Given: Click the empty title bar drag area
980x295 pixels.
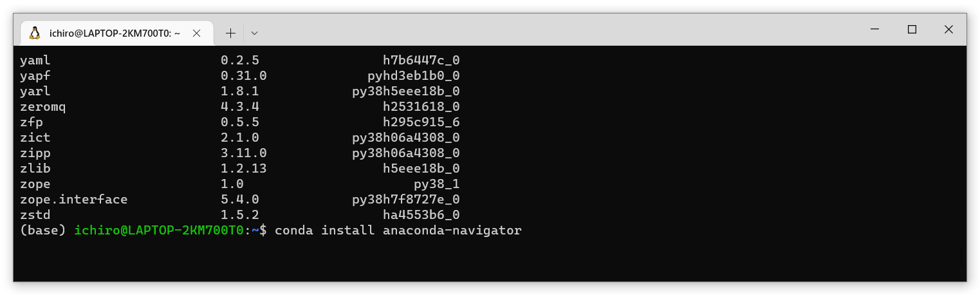Looking at the screenshot, I should click(553, 29).
